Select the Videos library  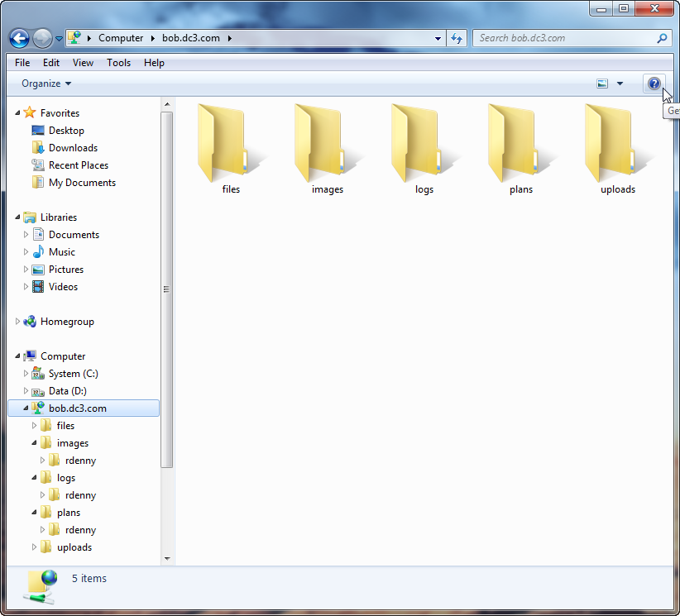[x=63, y=287]
